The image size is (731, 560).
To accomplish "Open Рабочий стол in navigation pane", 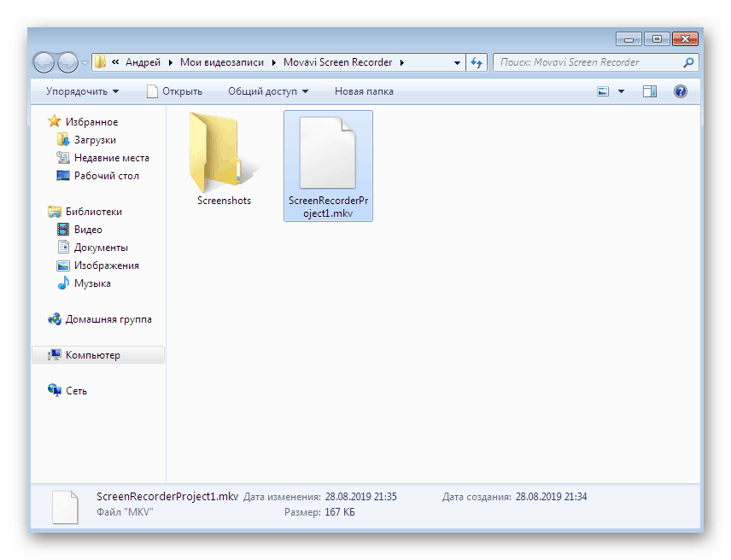I will 107,176.
